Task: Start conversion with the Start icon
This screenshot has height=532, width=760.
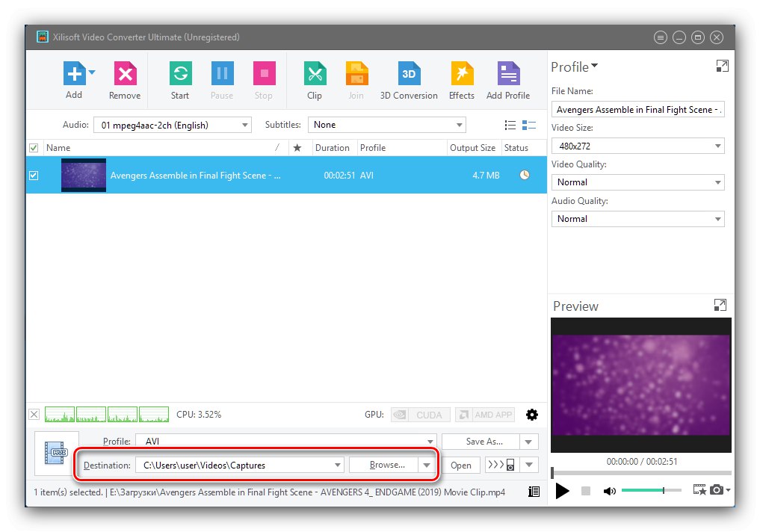Action: [180, 74]
